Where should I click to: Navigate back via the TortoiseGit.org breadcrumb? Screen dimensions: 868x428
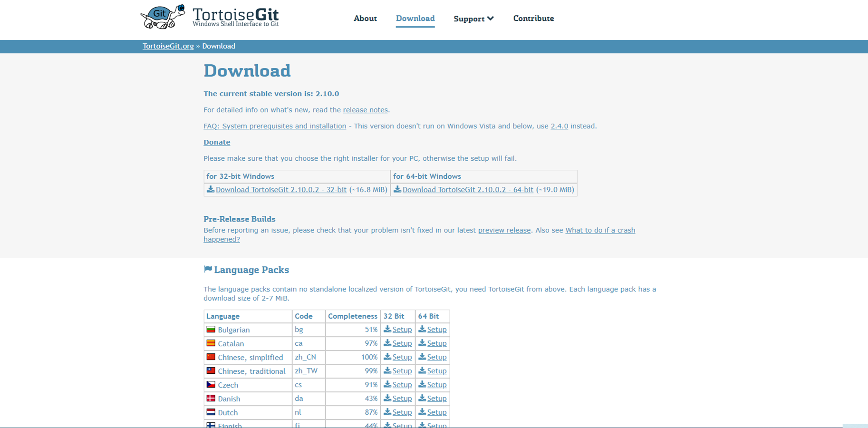pos(168,46)
